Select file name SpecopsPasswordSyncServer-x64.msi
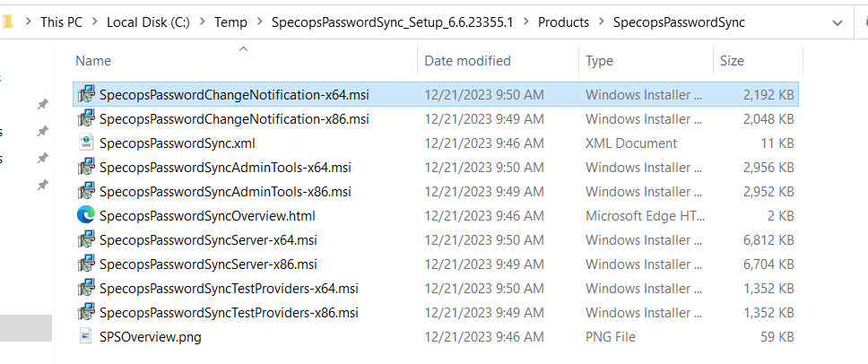 coord(208,240)
